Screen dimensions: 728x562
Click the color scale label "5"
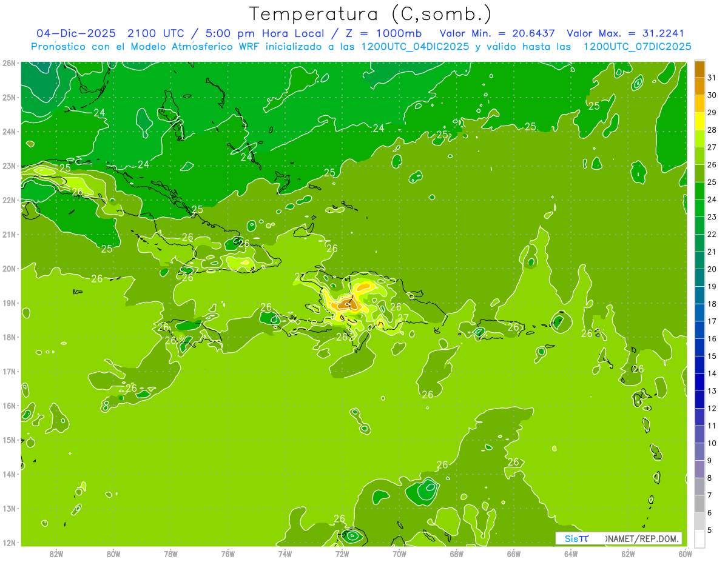tap(710, 530)
